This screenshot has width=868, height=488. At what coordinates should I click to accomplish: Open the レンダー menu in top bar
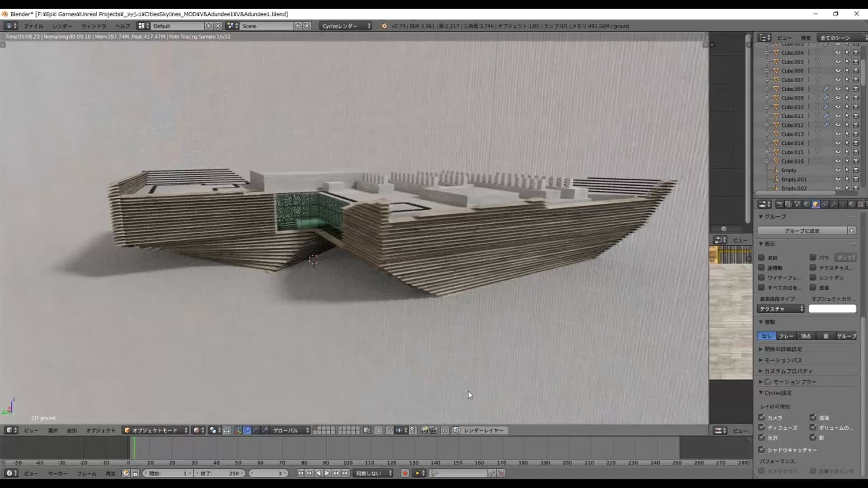click(x=61, y=26)
